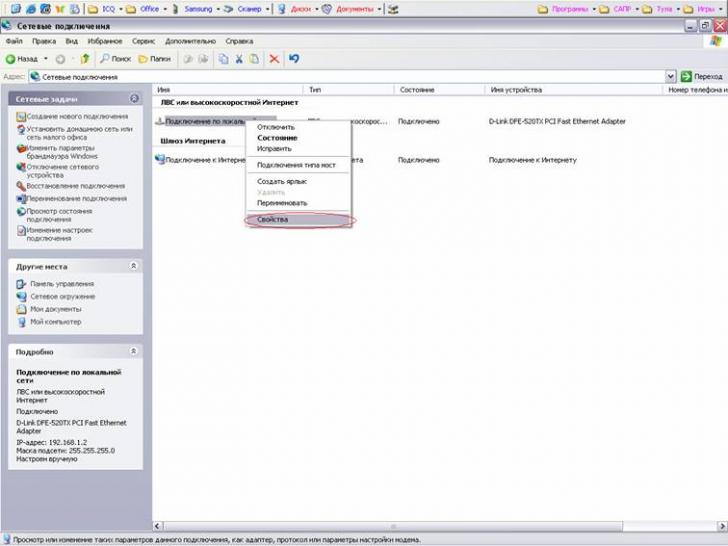
Task: Choose 'Отключить' in the context menu
Action: pos(275,127)
